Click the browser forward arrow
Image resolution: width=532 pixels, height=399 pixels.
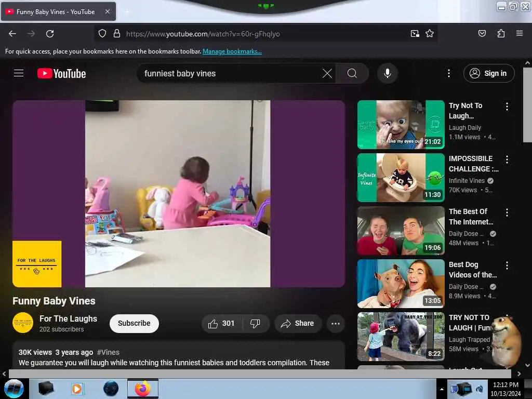click(x=31, y=34)
